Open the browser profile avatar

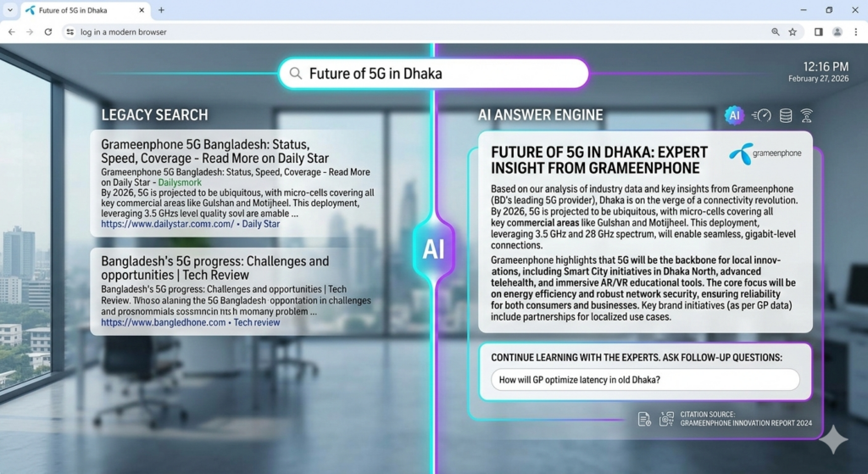tap(837, 32)
